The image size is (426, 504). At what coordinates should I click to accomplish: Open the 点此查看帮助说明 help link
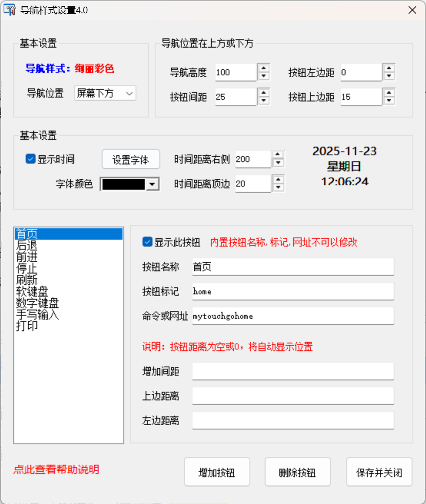pyautogui.click(x=56, y=470)
